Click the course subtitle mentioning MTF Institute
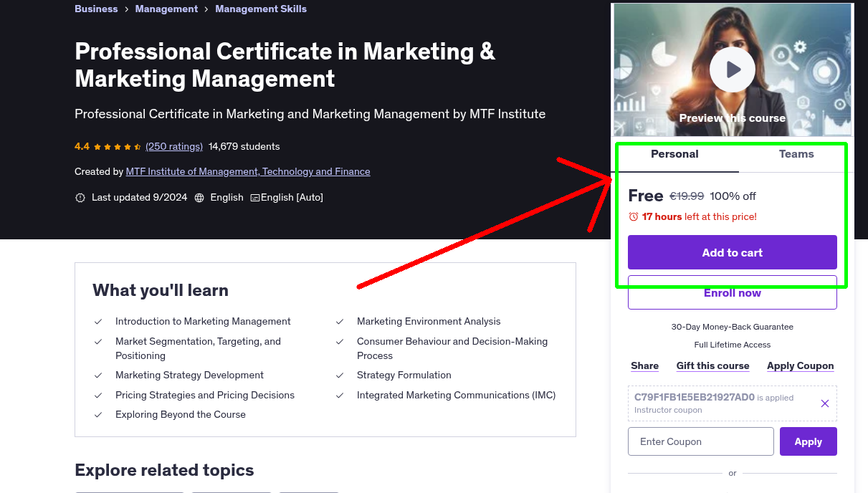868x493 pixels. coord(310,114)
